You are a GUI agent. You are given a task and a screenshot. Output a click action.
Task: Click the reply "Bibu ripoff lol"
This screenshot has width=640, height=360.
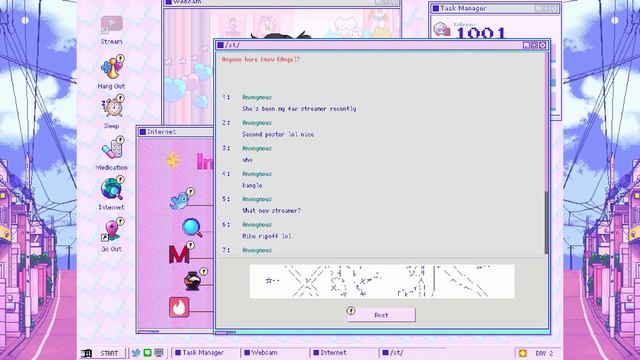click(x=267, y=236)
